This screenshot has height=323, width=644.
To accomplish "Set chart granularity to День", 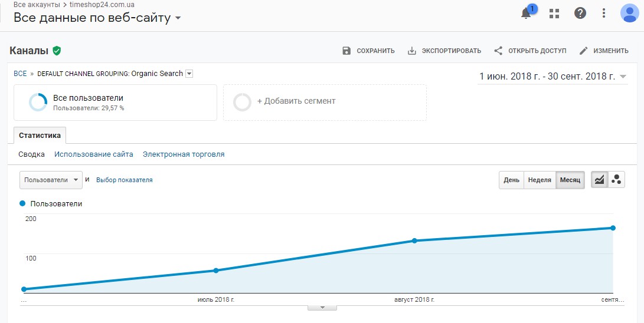I will [x=511, y=180].
